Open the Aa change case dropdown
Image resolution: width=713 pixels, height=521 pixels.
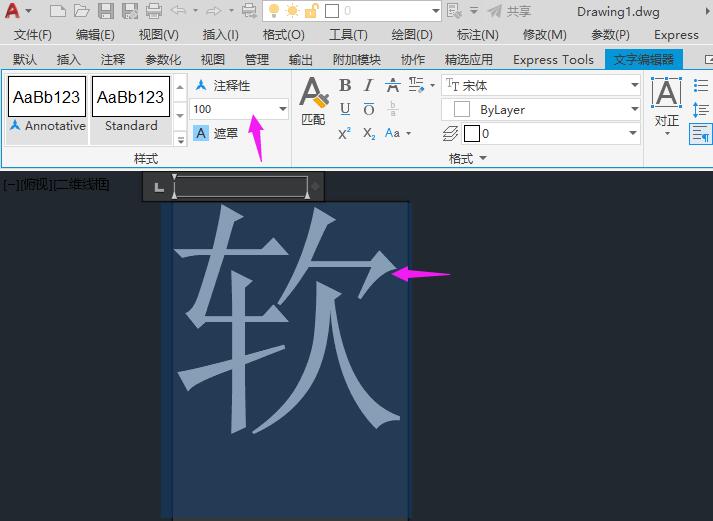398,133
